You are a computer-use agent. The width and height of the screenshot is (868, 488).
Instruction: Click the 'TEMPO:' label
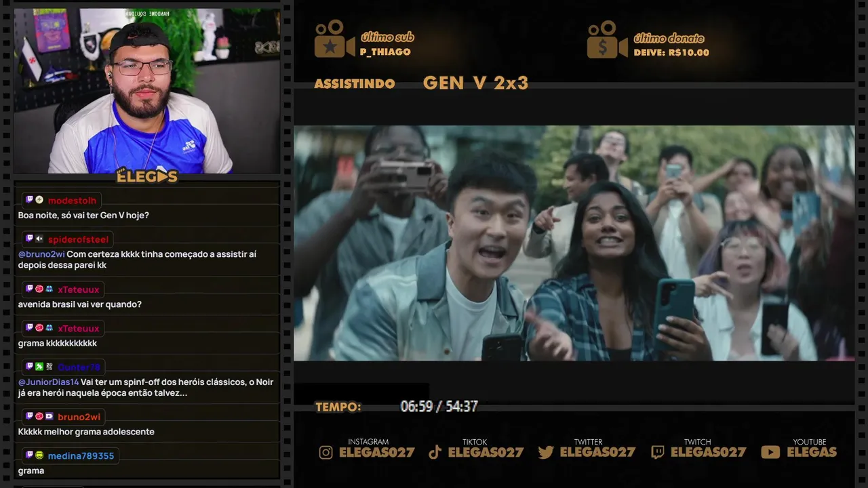pos(338,407)
